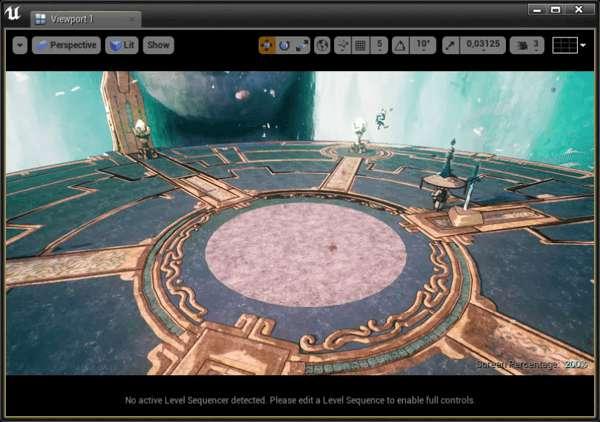This screenshot has height=422, width=600.
Task: Open rotation snap value 10° dropdown
Action: pyautogui.click(x=423, y=46)
